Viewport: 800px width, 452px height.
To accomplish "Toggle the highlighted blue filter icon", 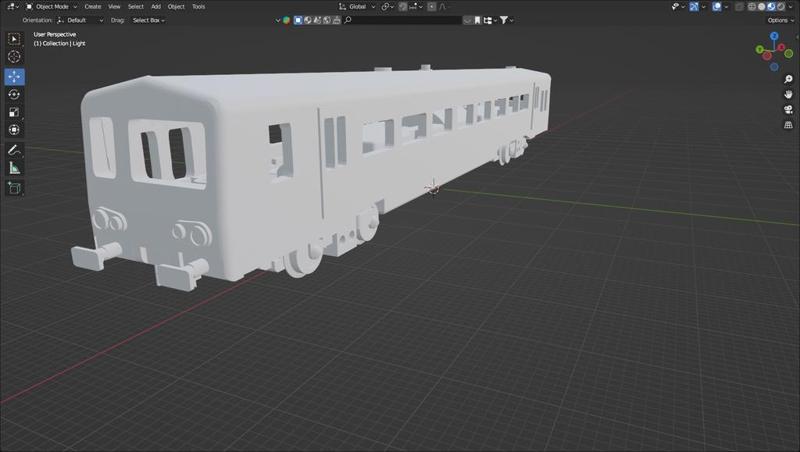I will [x=298, y=20].
